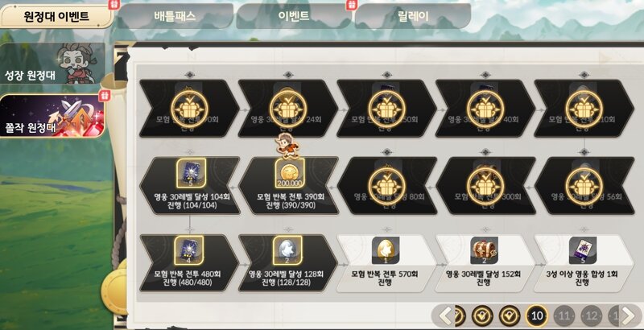This screenshot has height=330, width=644.
Task: Jump to page 11 in pagination
Action: [564, 316]
